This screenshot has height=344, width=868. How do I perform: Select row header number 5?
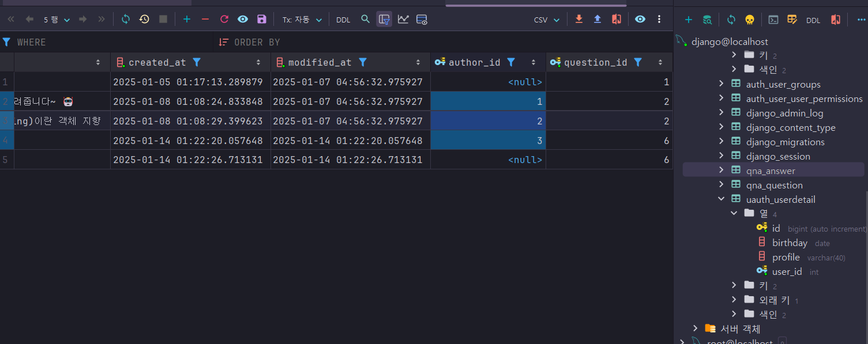coord(6,160)
